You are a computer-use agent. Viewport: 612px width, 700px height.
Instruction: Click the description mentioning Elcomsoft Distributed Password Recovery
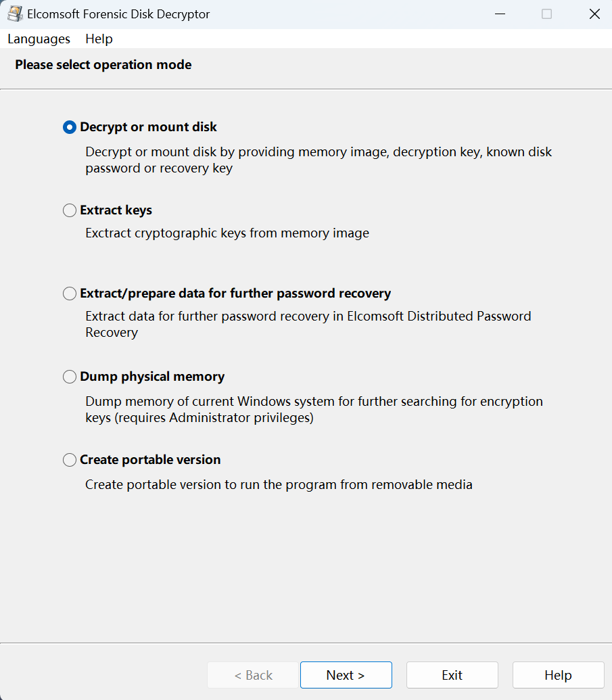click(308, 324)
